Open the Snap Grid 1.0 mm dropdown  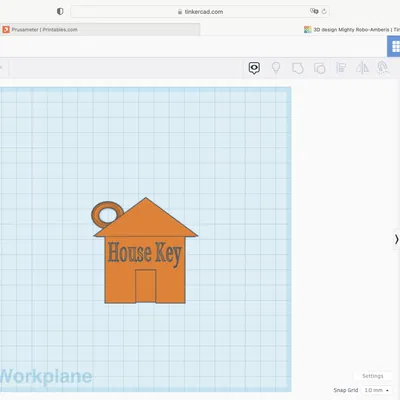377,390
